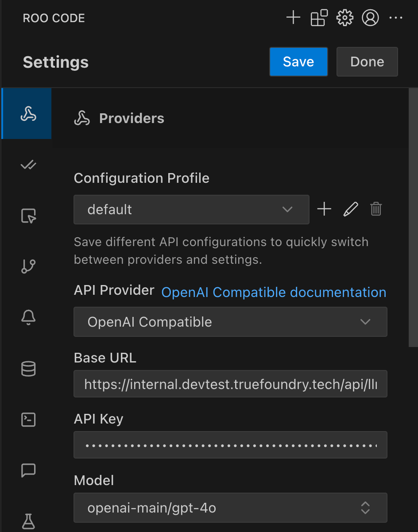Start a new task with plus icon
The height and width of the screenshot is (532, 418).
pos(293,18)
